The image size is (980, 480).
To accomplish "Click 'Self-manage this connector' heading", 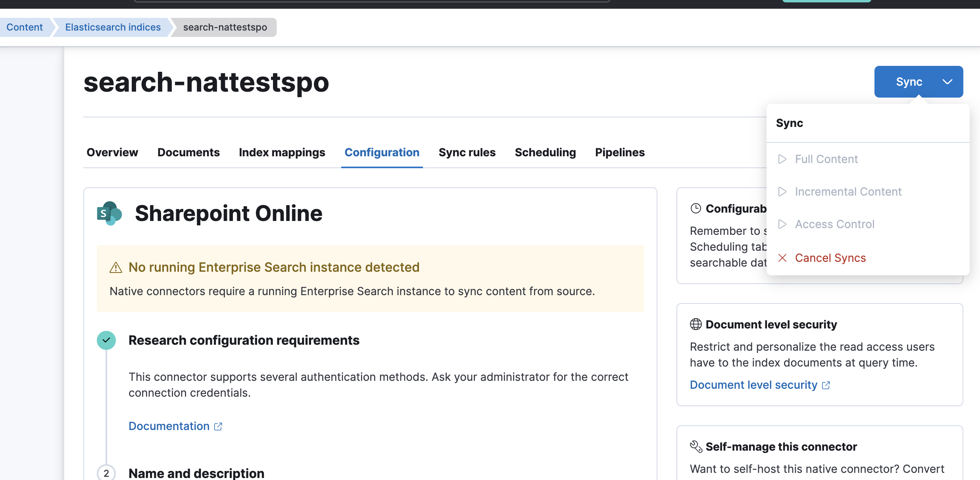I will tap(781, 447).
